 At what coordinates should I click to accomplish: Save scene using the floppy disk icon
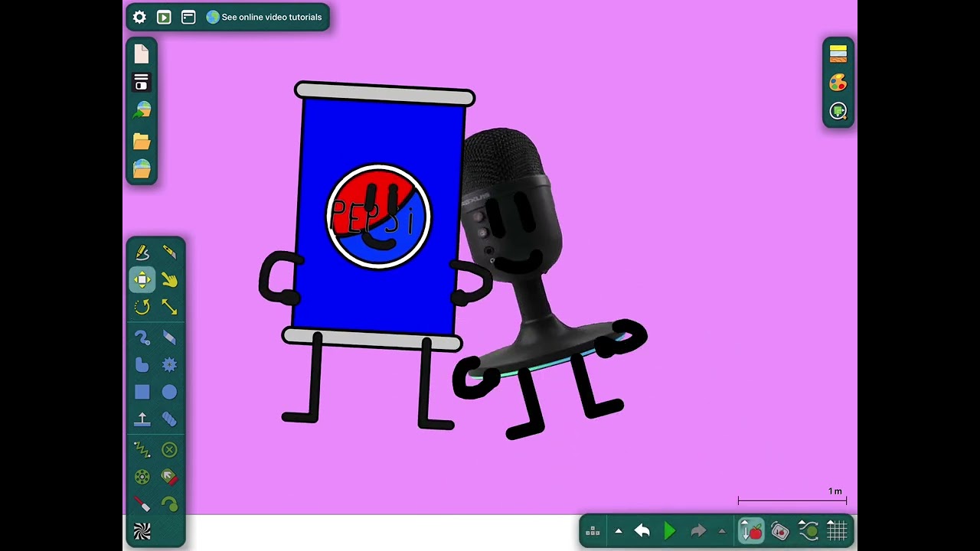142,82
